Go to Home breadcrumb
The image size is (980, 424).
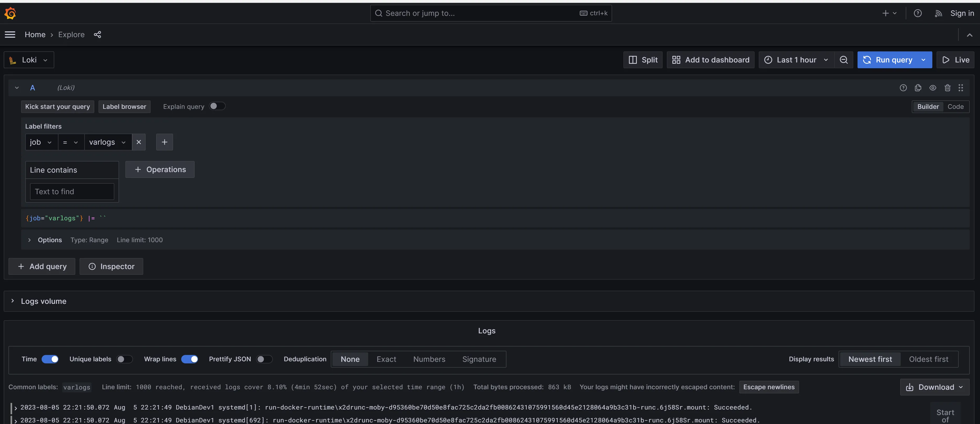click(35, 35)
